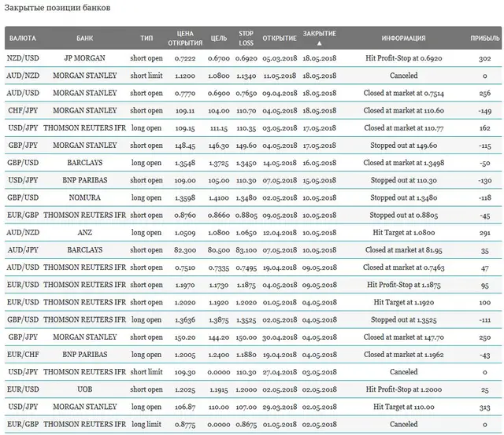
Task: Click 'Closed at market at 110.77' info
Action: (x=404, y=127)
